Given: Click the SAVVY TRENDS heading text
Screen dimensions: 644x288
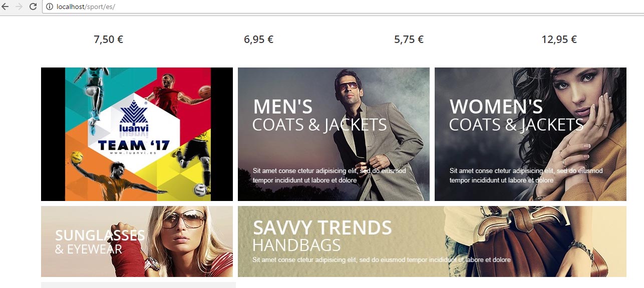Looking at the screenshot, I should [322, 227].
